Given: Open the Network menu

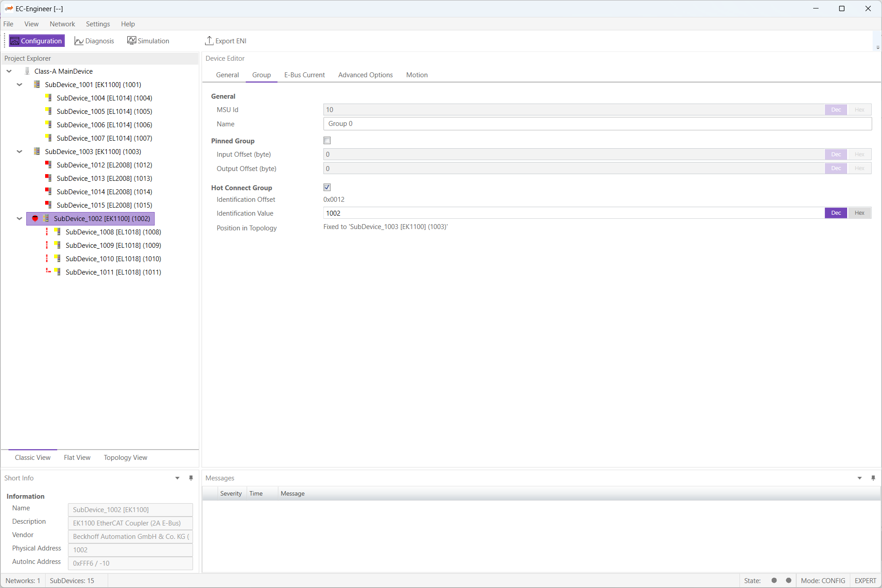Looking at the screenshot, I should (x=62, y=24).
